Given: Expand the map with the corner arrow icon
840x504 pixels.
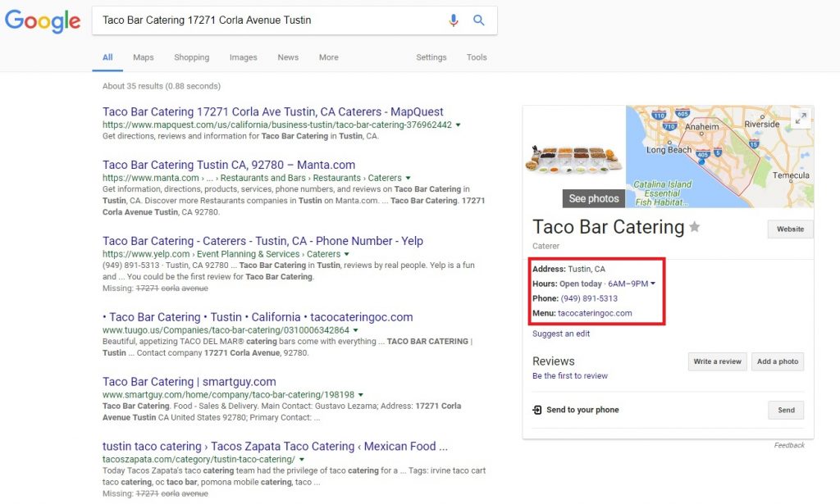Looking at the screenshot, I should [x=801, y=118].
